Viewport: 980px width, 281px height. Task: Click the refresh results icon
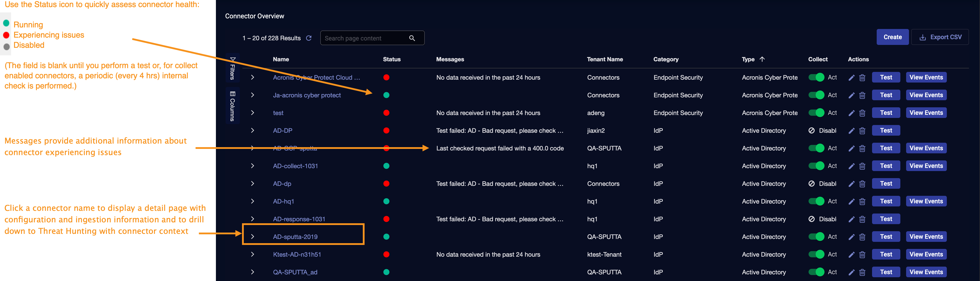309,38
